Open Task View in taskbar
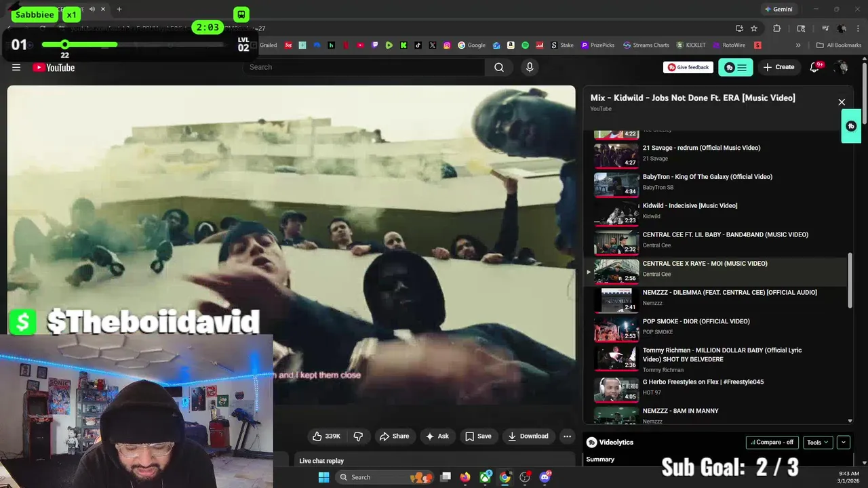The width and height of the screenshot is (868, 488). [446, 477]
